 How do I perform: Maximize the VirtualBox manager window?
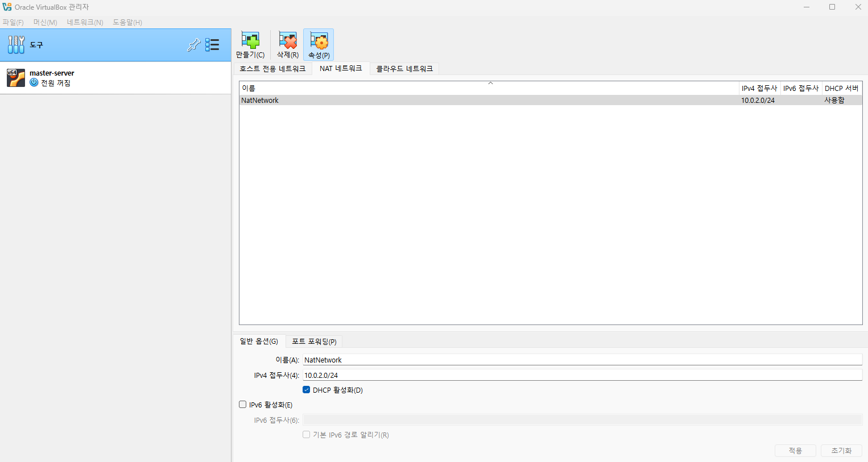pyautogui.click(x=832, y=7)
